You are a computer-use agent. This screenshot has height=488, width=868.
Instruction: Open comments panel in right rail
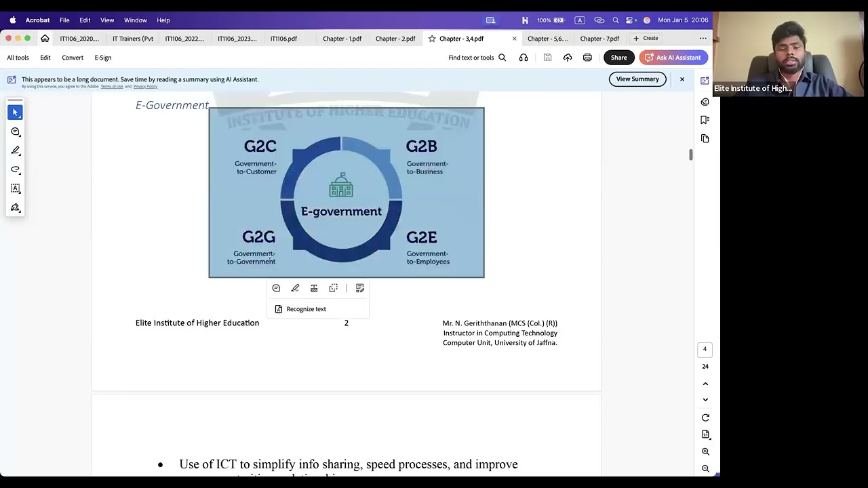click(705, 102)
